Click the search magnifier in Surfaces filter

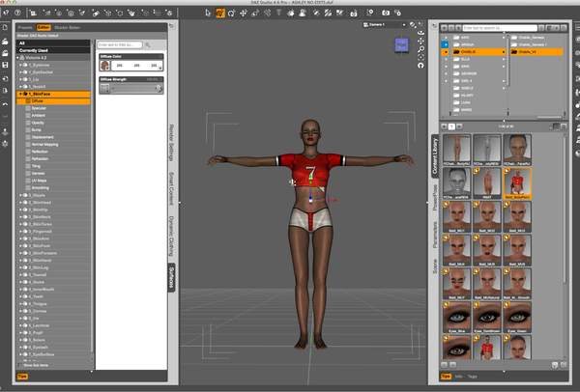pyautogui.click(x=148, y=45)
